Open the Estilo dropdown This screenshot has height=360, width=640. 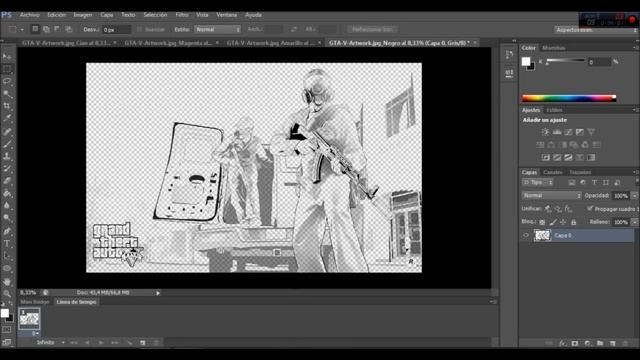[x=218, y=29]
